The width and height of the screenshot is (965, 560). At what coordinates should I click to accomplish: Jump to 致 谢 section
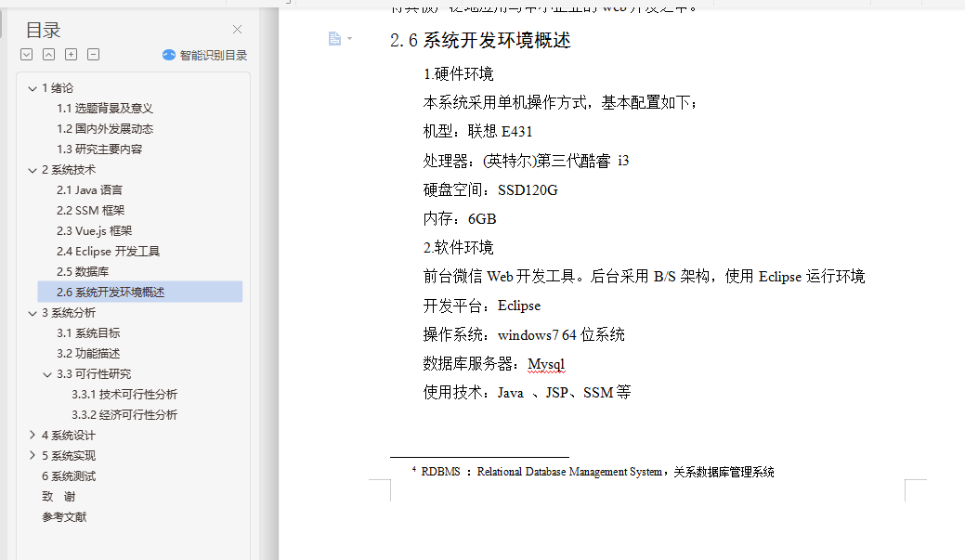point(58,496)
